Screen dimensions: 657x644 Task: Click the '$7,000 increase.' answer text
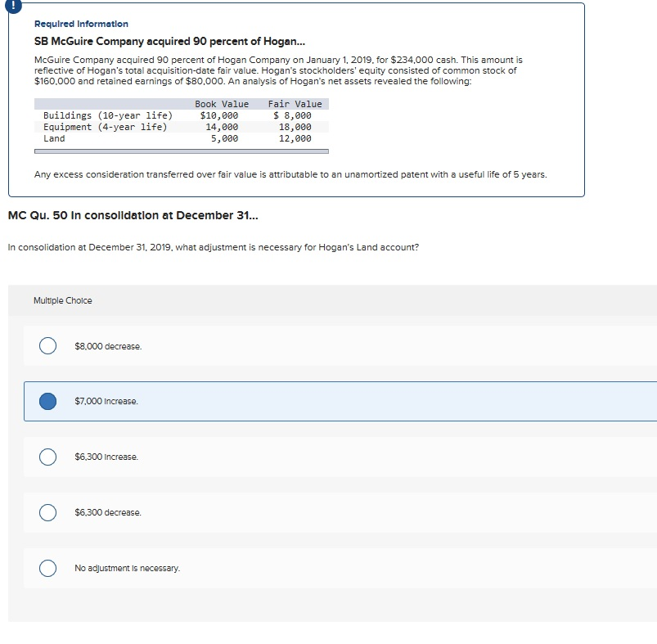[106, 401]
